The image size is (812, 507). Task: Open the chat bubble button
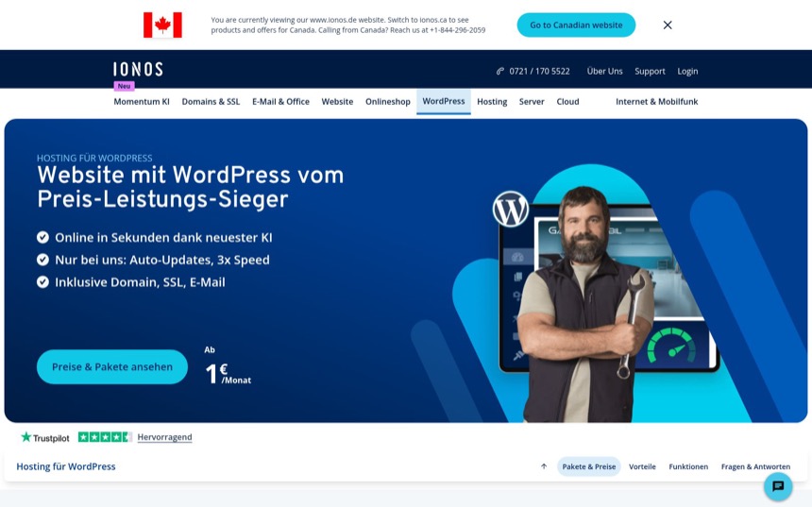[x=778, y=486]
